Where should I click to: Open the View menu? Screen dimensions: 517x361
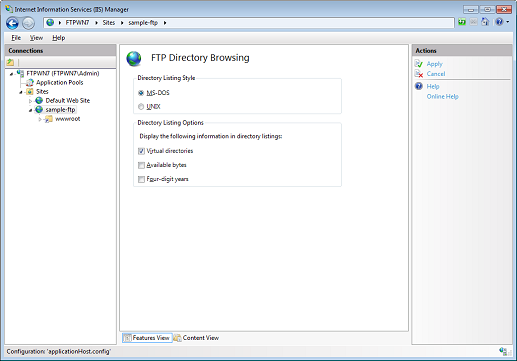point(36,38)
